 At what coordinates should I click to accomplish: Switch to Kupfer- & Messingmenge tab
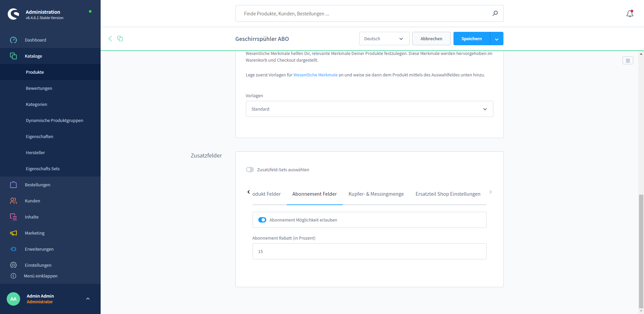376,194
